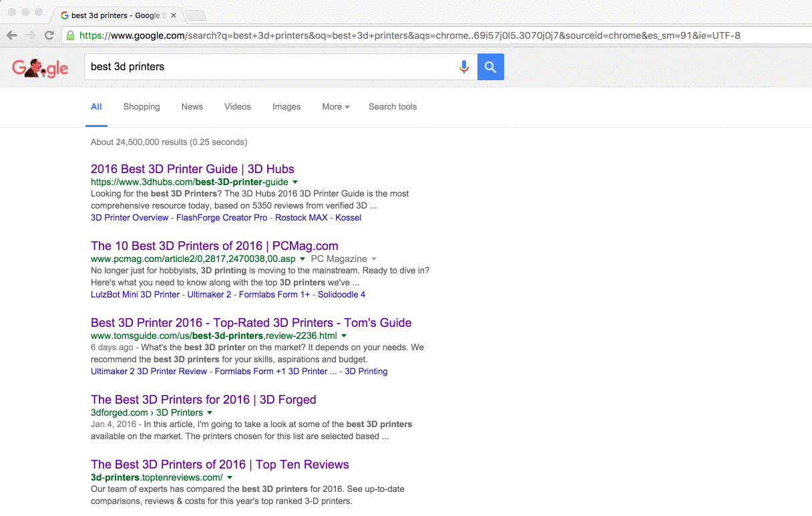Click the 3d-printers.toptenreviews.com URL text

157,477
